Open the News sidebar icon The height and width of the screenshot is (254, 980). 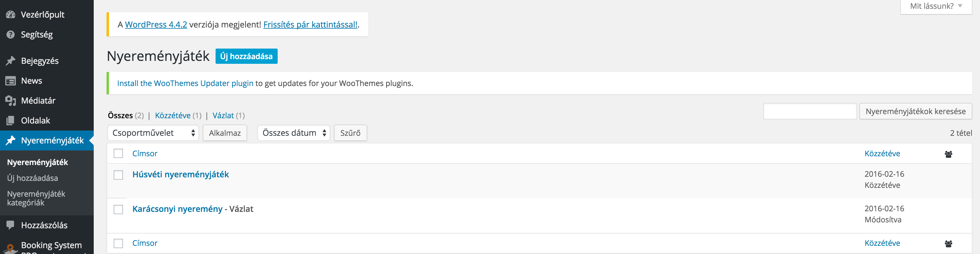[x=11, y=81]
